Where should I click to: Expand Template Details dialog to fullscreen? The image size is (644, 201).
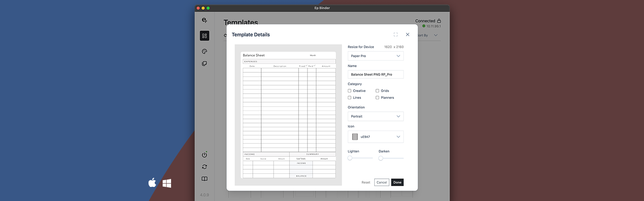click(396, 35)
